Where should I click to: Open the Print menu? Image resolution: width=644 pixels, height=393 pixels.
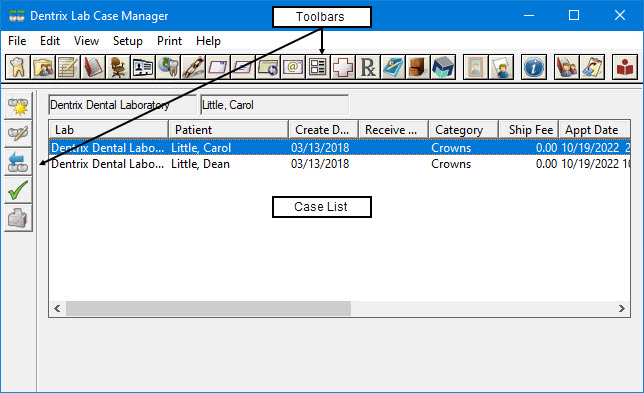169,41
